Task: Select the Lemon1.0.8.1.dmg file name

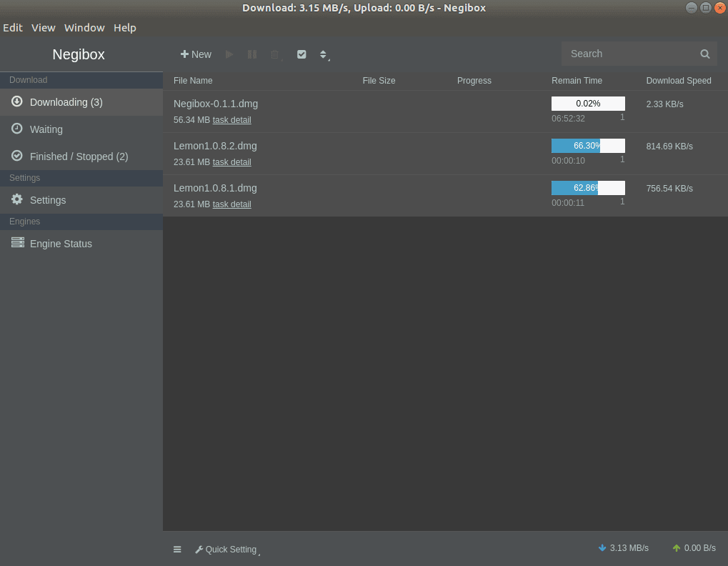Action: [x=215, y=188]
